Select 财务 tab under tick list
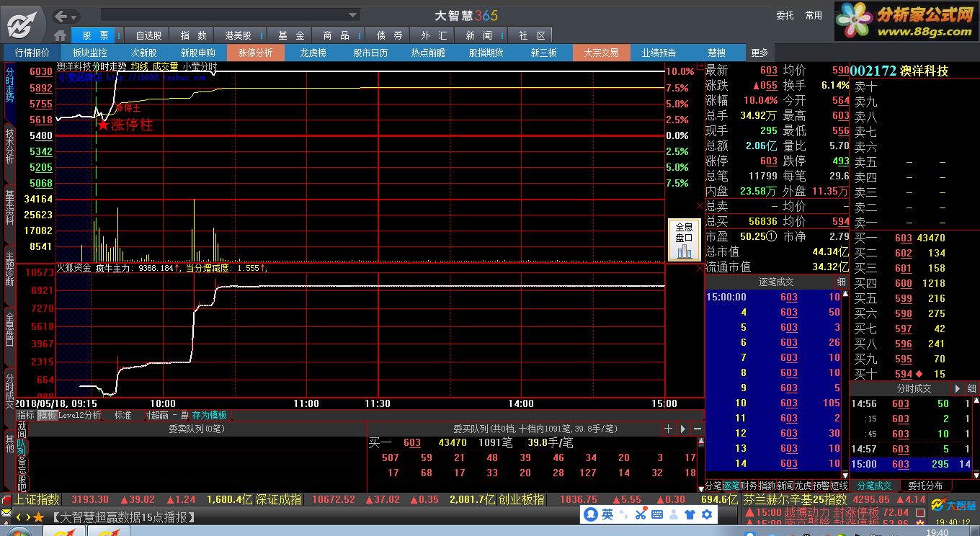The width and height of the screenshot is (980, 536). (749, 486)
